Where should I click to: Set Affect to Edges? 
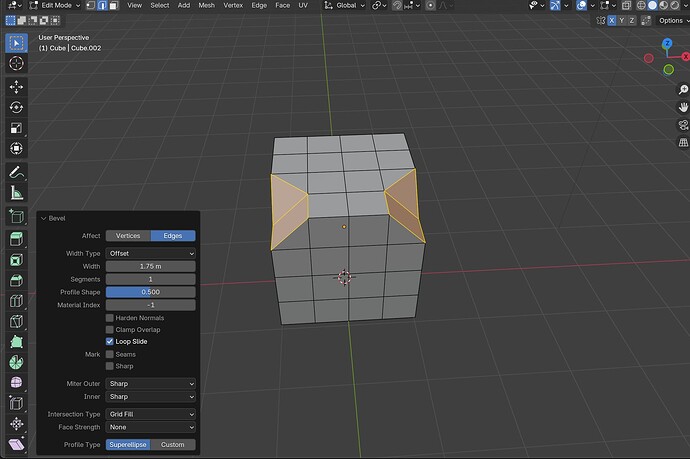173,236
